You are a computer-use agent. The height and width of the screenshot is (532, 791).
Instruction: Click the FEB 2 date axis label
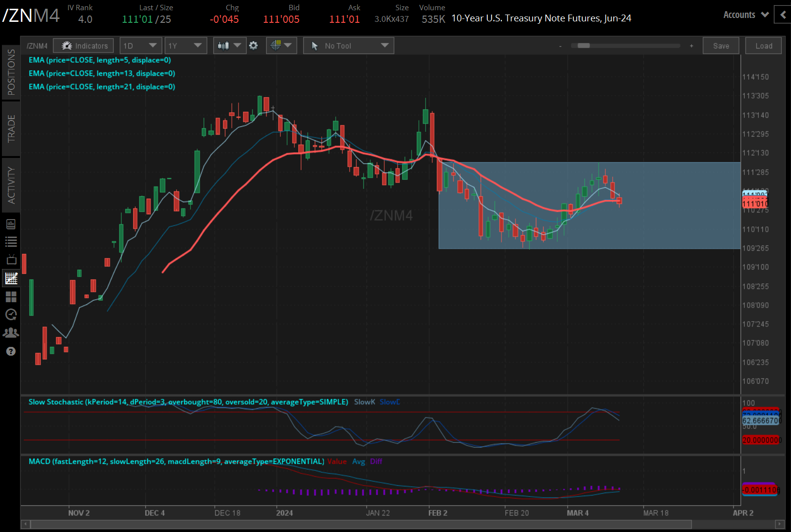pyautogui.click(x=438, y=513)
